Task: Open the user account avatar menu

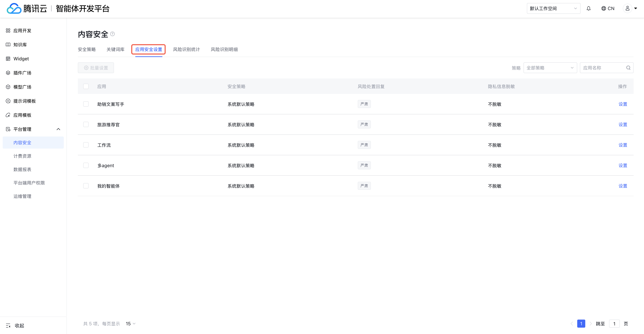Action: 627,9
